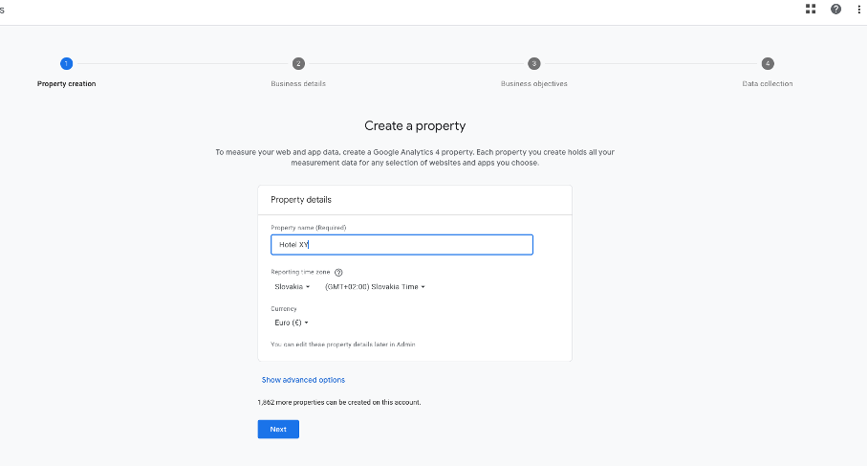Click the Create a property heading
The height and width of the screenshot is (467, 868).
415,126
